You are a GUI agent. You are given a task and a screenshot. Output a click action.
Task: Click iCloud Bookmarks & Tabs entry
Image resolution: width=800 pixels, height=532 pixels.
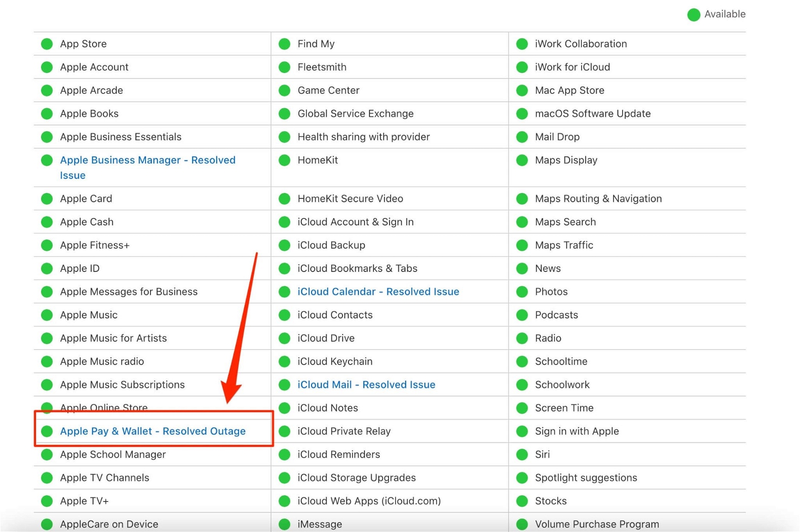click(357, 268)
